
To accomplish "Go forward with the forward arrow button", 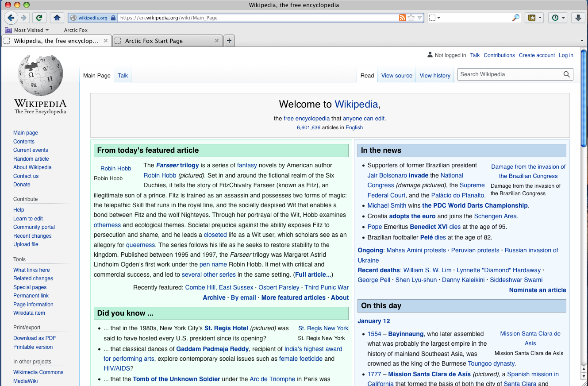I will click(x=23, y=18).
